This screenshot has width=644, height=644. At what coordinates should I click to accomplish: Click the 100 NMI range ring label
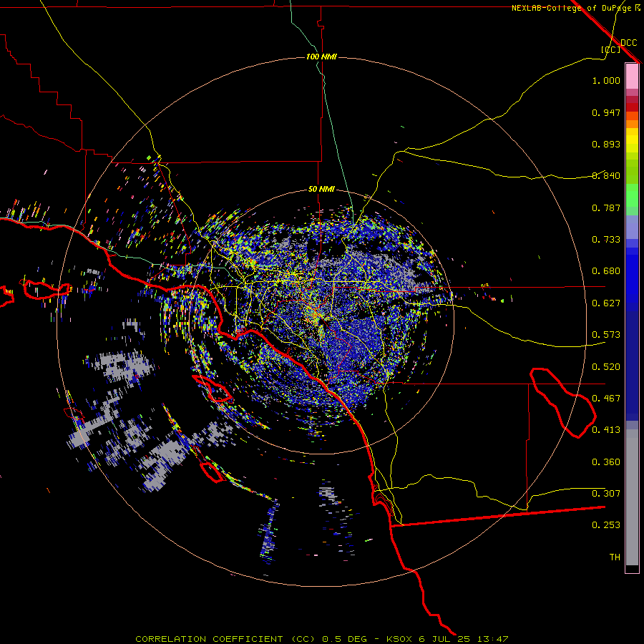321,57
